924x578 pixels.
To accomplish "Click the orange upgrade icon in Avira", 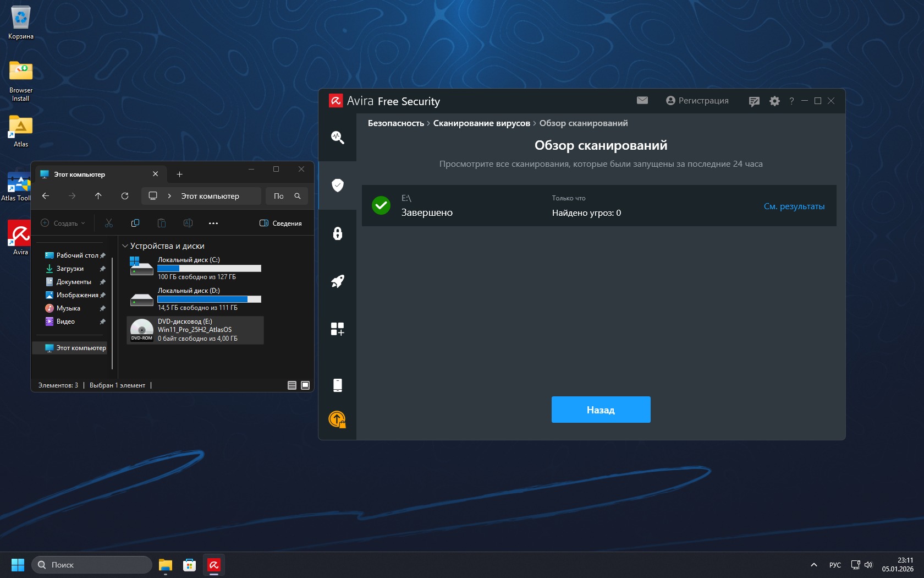I will (337, 419).
